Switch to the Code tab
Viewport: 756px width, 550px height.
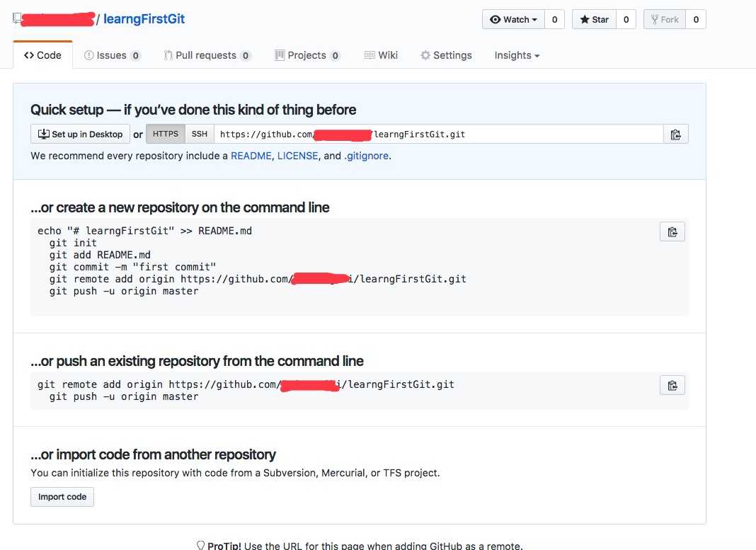tap(43, 55)
